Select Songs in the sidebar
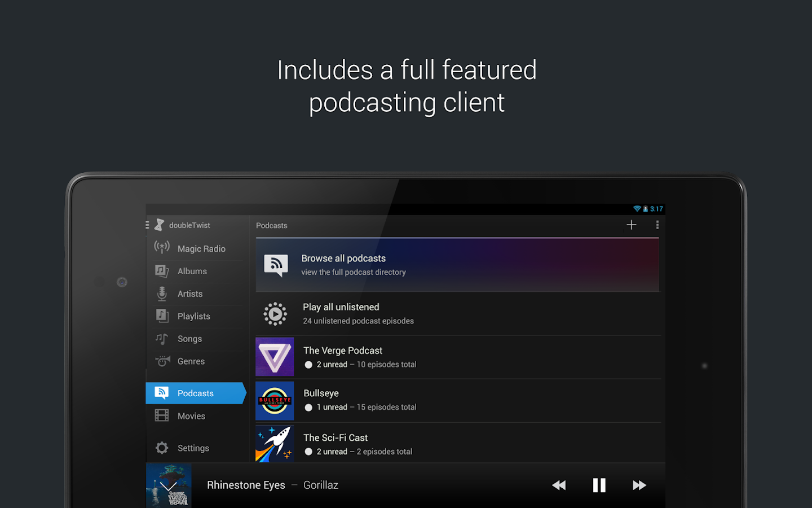The image size is (812, 508). click(x=189, y=339)
